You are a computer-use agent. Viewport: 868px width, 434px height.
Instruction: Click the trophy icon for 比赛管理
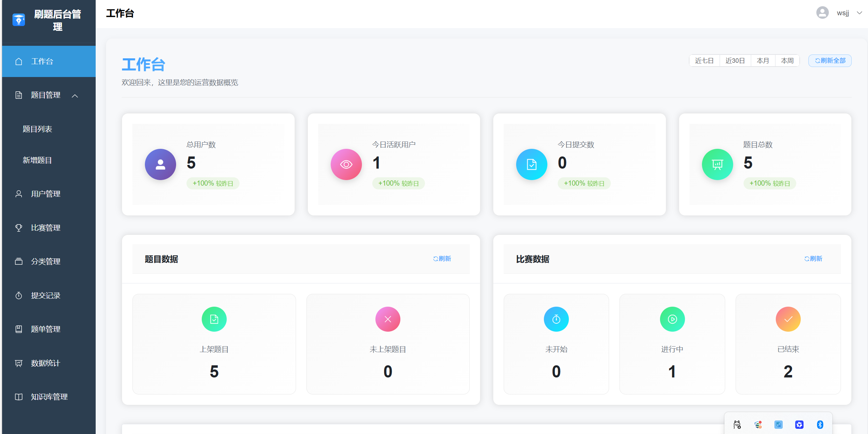[19, 228]
